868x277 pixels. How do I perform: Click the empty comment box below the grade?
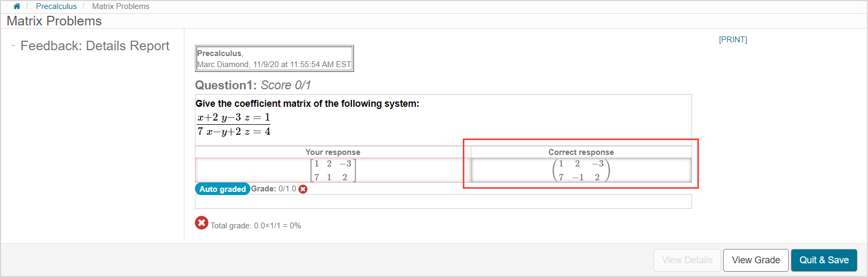[x=443, y=201]
